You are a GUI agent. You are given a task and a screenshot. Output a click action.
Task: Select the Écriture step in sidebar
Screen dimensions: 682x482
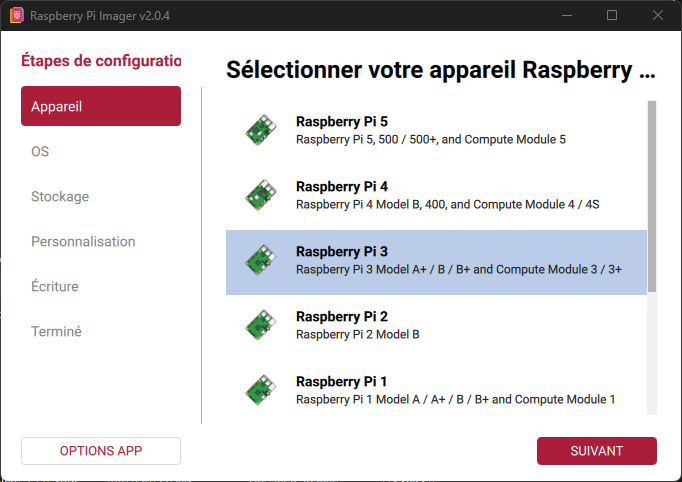point(55,286)
